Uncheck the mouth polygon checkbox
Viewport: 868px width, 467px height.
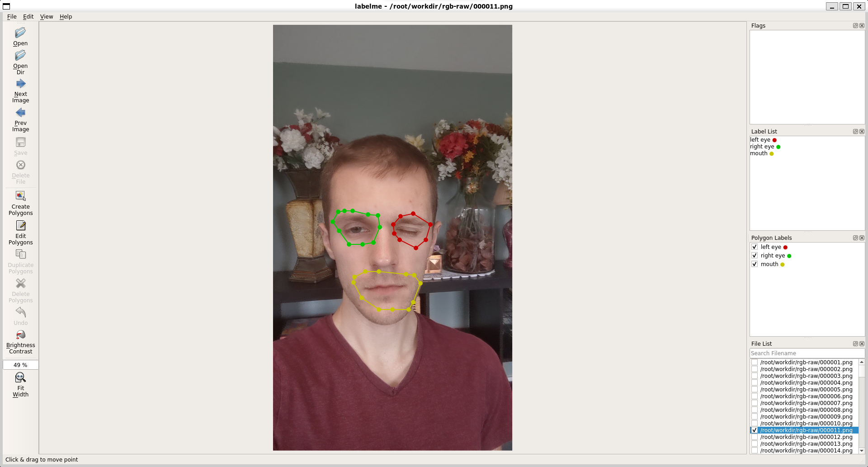click(x=755, y=264)
